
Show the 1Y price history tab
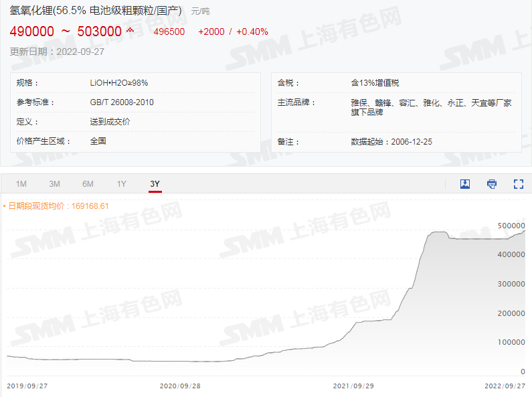point(121,184)
